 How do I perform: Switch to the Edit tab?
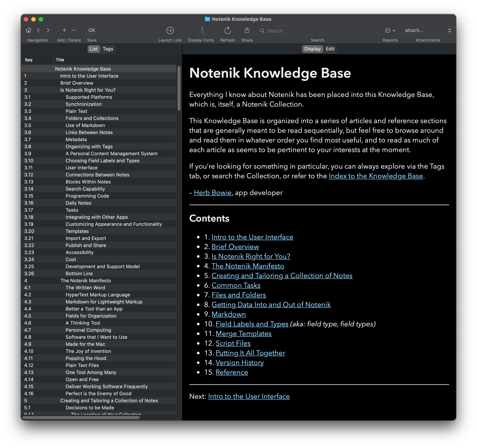click(330, 49)
